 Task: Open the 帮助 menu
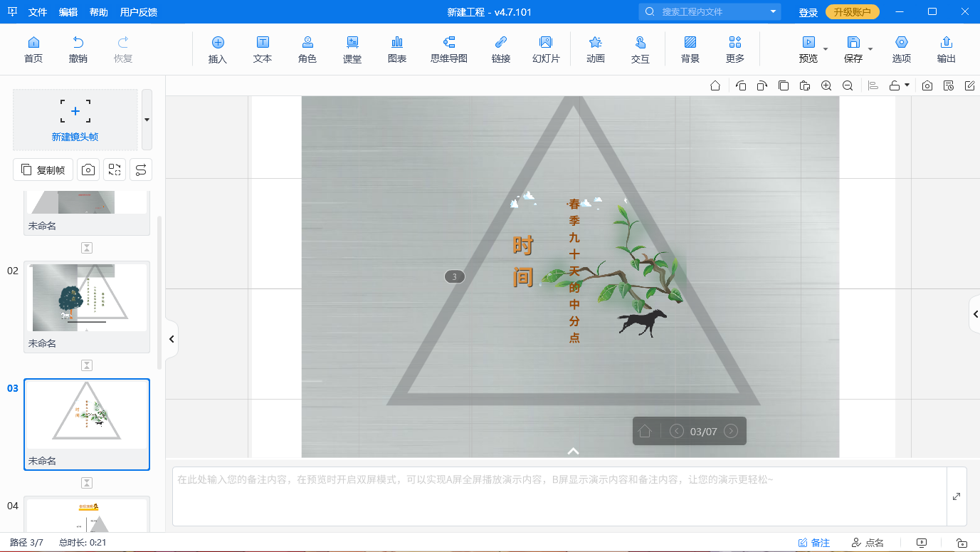click(99, 12)
